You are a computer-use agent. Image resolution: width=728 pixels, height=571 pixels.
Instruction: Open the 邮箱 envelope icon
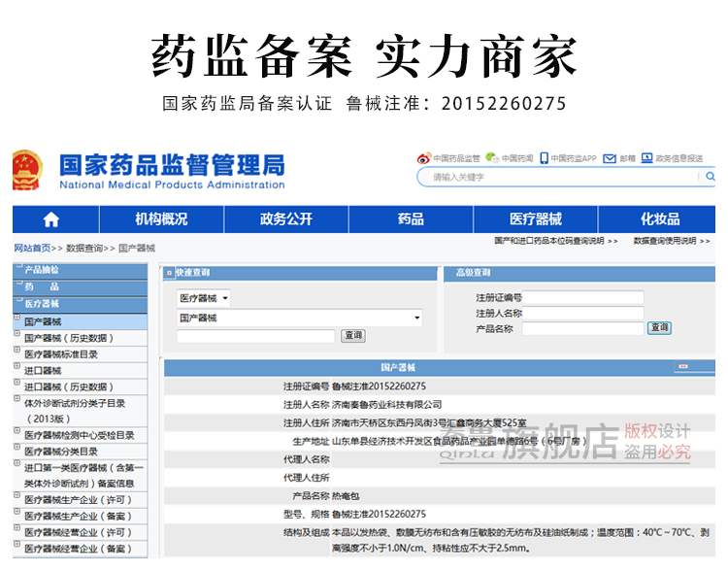(x=610, y=158)
